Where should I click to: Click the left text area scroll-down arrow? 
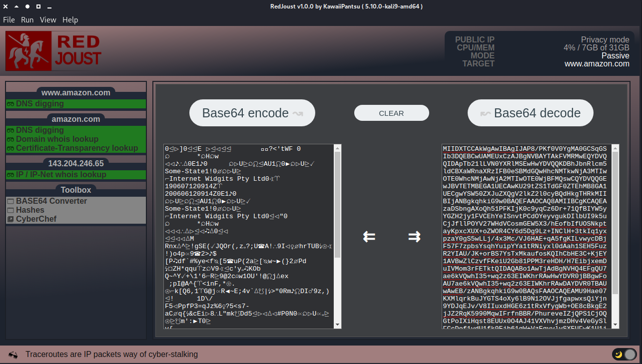338,325
